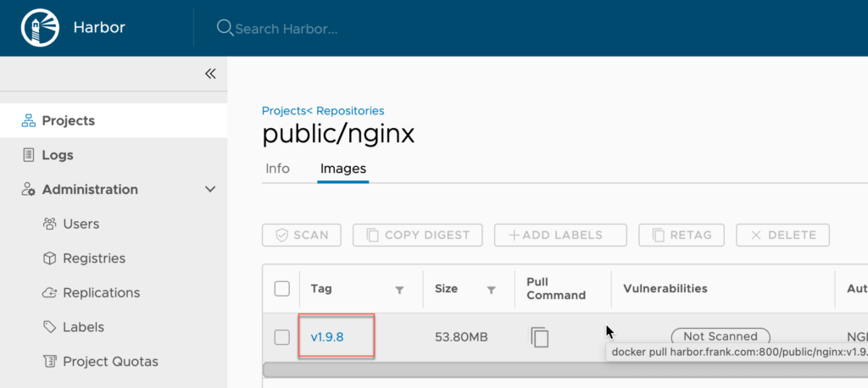Image resolution: width=868 pixels, height=388 pixels.
Task: Click the Replications cloud icon
Action: point(50,292)
